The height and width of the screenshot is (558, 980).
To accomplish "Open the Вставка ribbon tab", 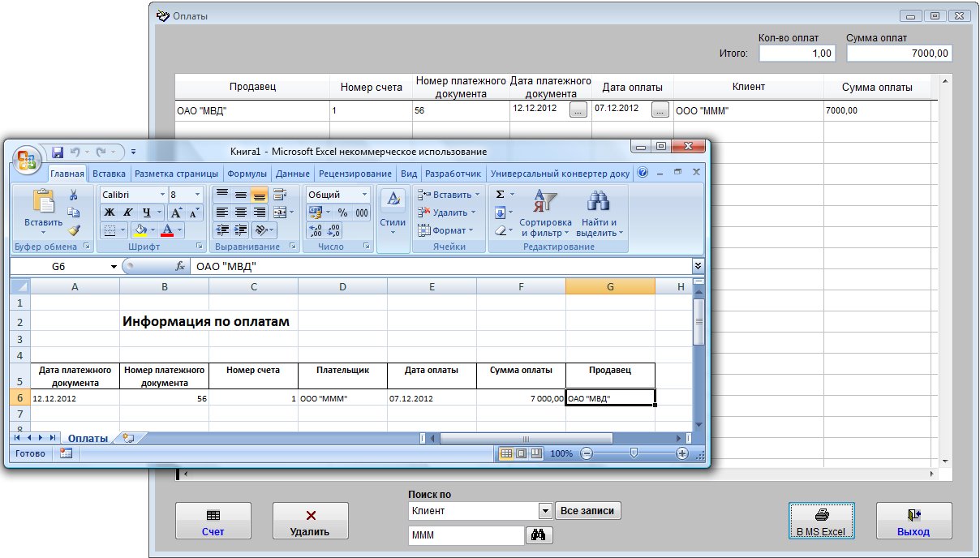I will click(109, 174).
